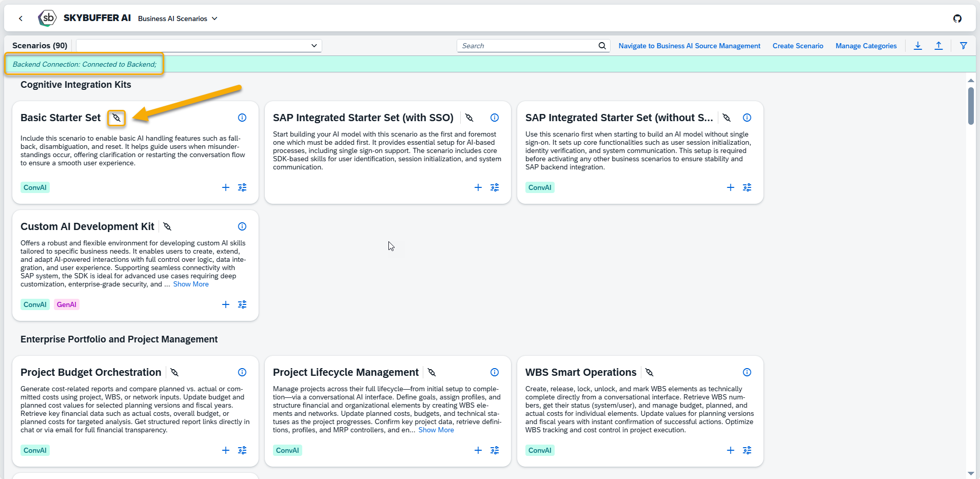Open settings for Project Budget Orchestration
The height and width of the screenshot is (479, 980).
click(x=242, y=450)
